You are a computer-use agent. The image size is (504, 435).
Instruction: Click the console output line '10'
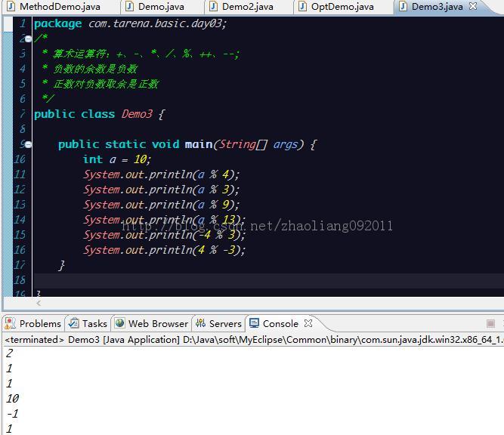coord(13,399)
